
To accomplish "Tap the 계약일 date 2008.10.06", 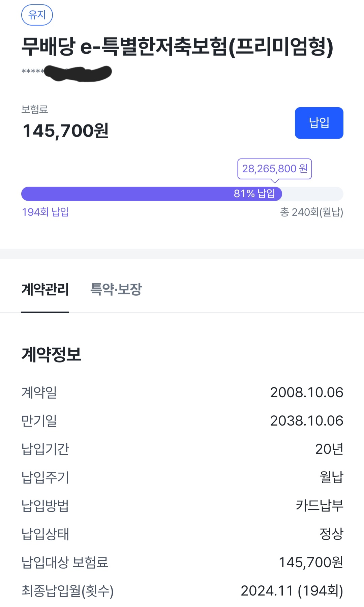I will [x=306, y=393].
